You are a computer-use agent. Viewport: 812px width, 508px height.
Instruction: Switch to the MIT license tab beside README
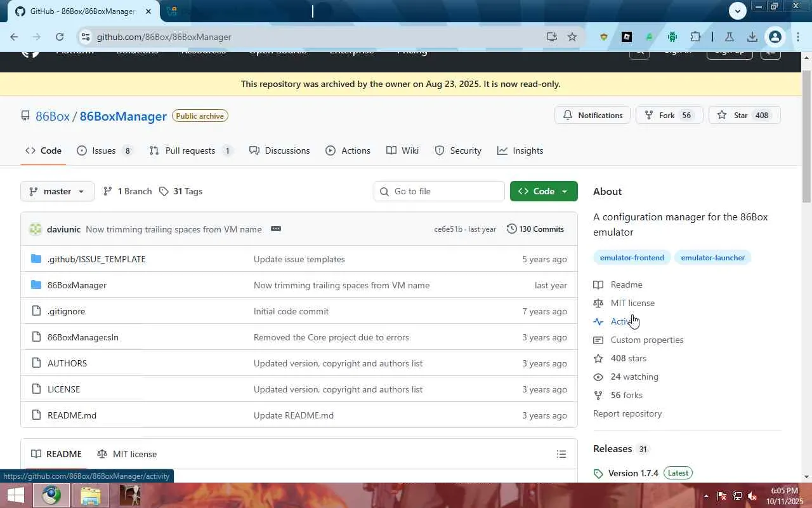pos(127,454)
